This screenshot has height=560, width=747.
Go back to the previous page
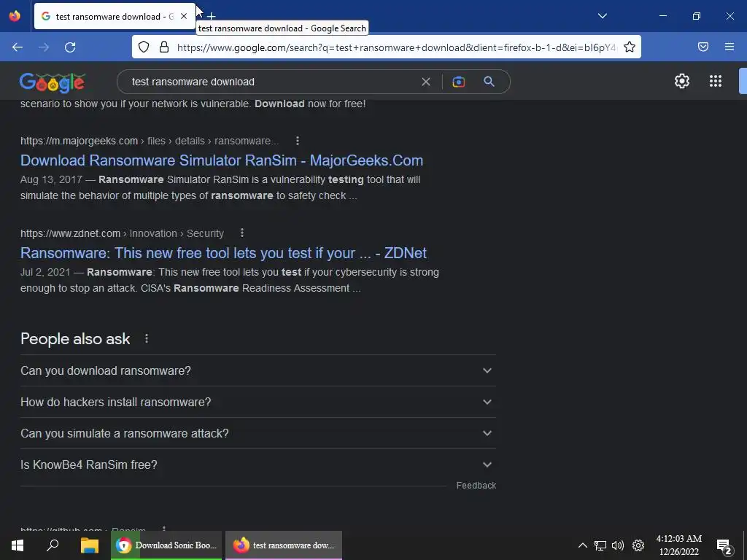(x=18, y=47)
